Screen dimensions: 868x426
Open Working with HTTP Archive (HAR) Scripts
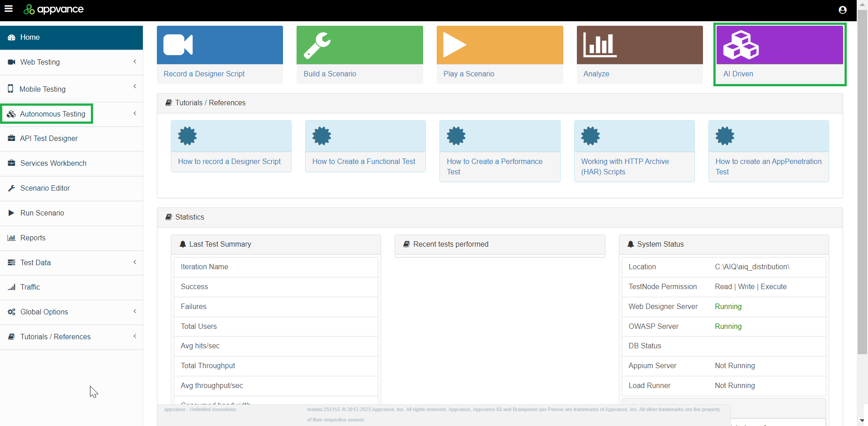click(x=625, y=167)
